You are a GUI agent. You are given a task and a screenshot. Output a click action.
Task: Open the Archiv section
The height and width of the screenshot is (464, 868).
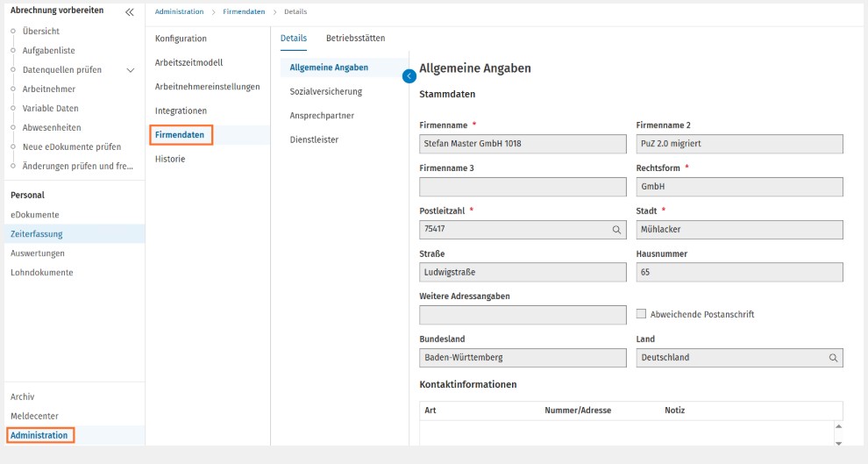(22, 397)
